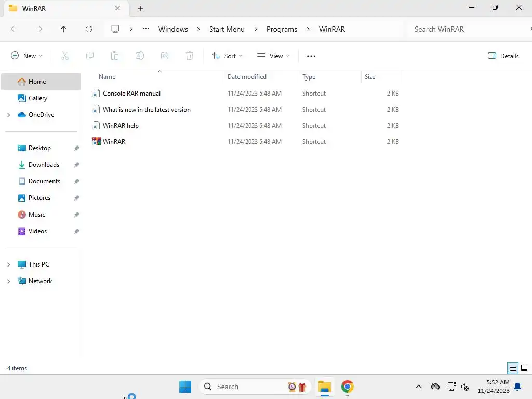532x399 pixels.
Task: Click WinRAR breadcrumb in the address bar
Action: [332, 29]
